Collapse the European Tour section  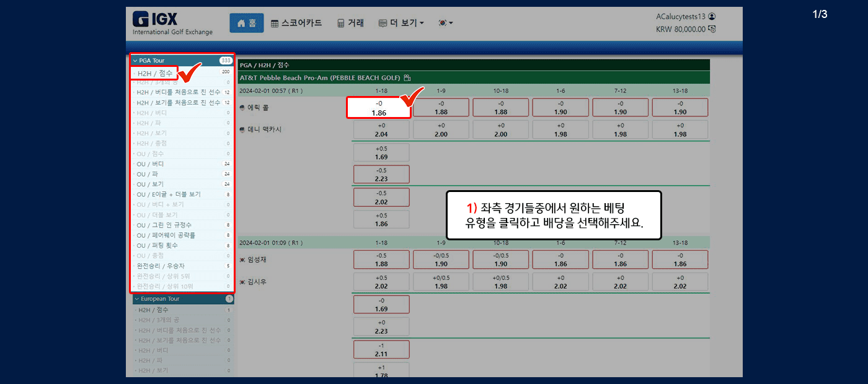pyautogui.click(x=136, y=299)
